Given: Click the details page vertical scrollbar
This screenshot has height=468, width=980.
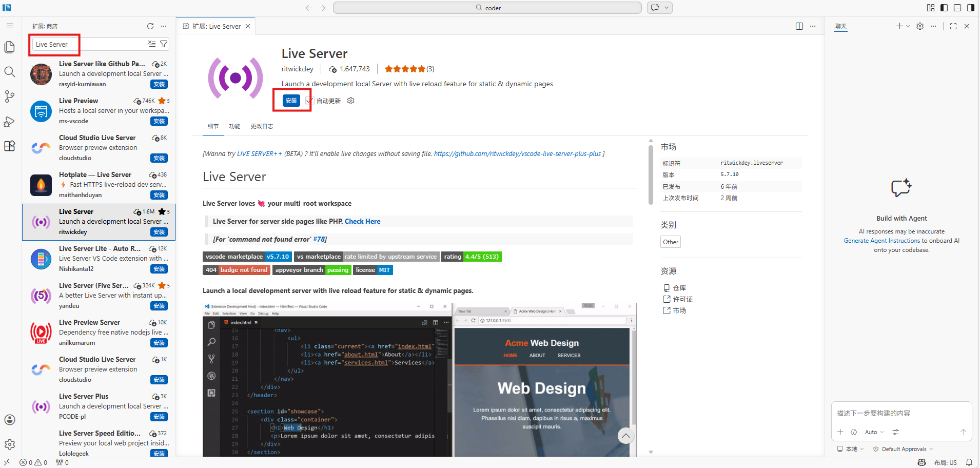Looking at the screenshot, I should (651, 174).
